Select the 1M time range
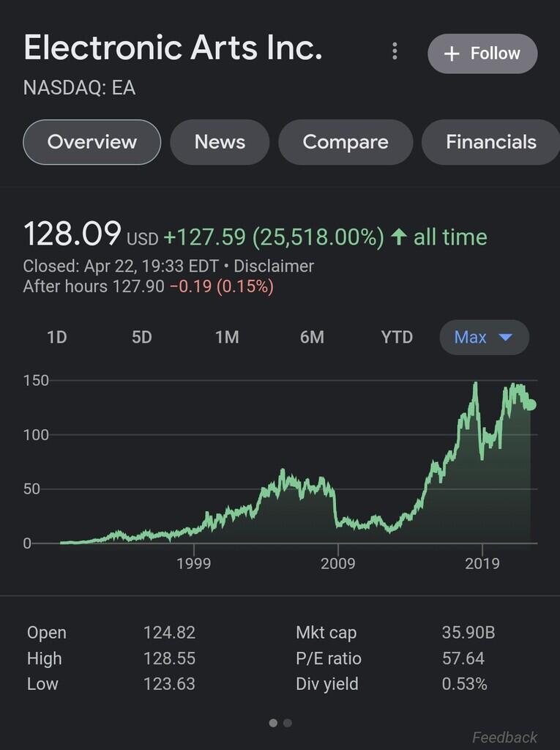 click(227, 338)
